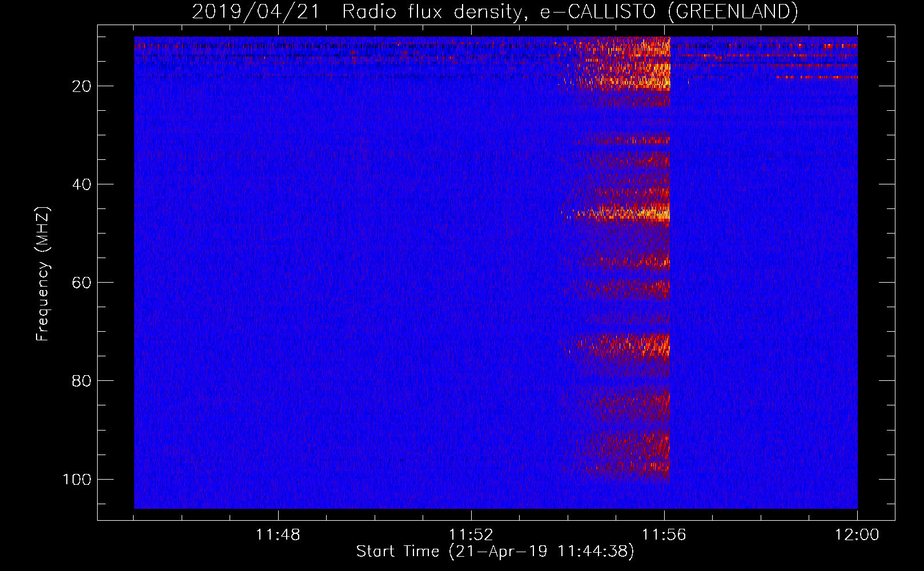Viewport: 924px width, 571px height.
Task: Click the 100 MHz frequency tick label
Action: pyautogui.click(x=77, y=479)
